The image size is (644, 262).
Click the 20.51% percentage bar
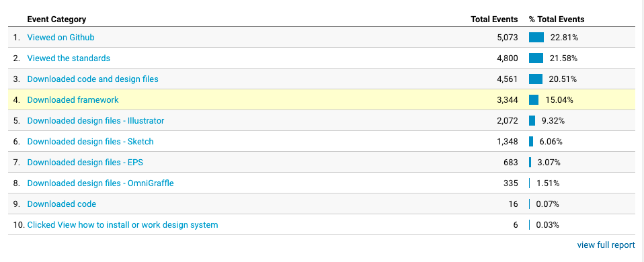pos(536,79)
